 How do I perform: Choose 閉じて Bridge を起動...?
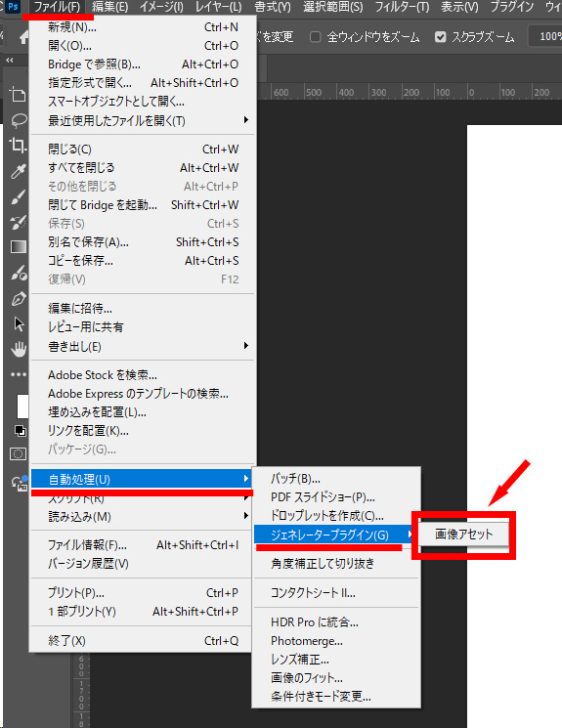(143, 205)
